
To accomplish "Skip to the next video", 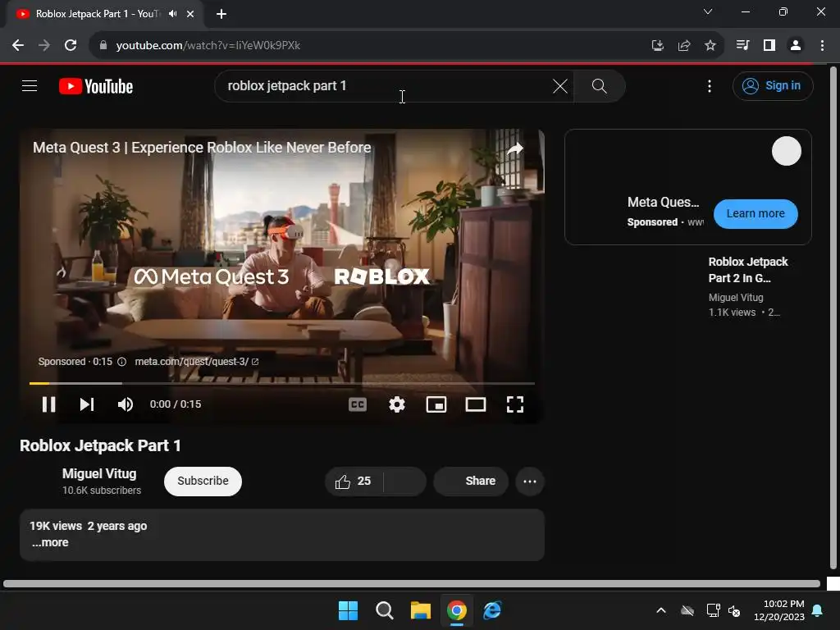I will coord(87,404).
